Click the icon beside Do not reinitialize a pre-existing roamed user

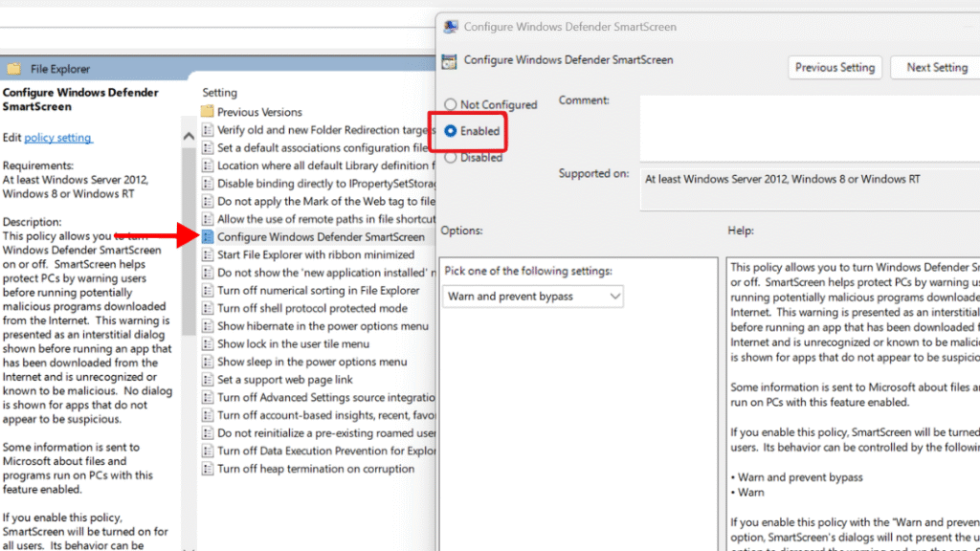pyautogui.click(x=208, y=433)
